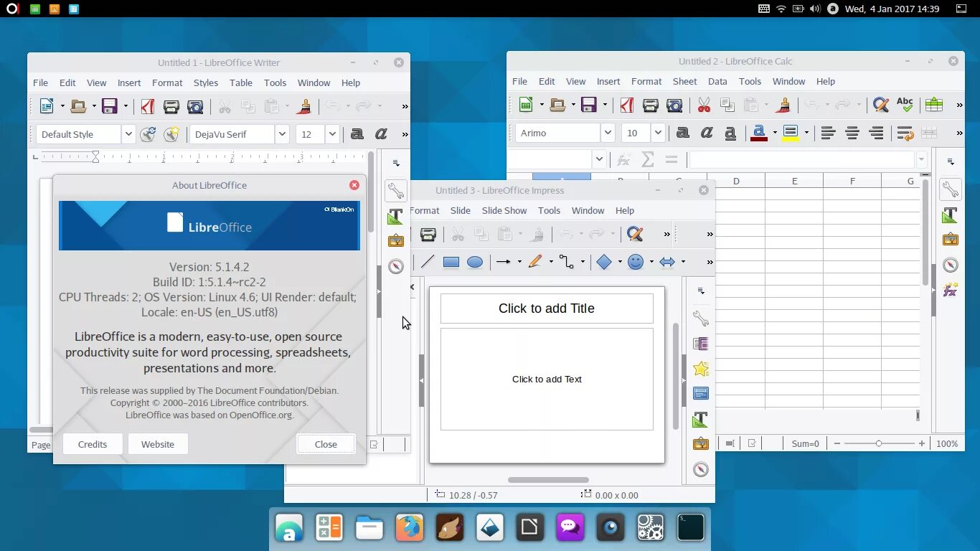Viewport: 980px width, 551px height.
Task: Click 'Click to add Title' placeholder
Action: tap(547, 309)
